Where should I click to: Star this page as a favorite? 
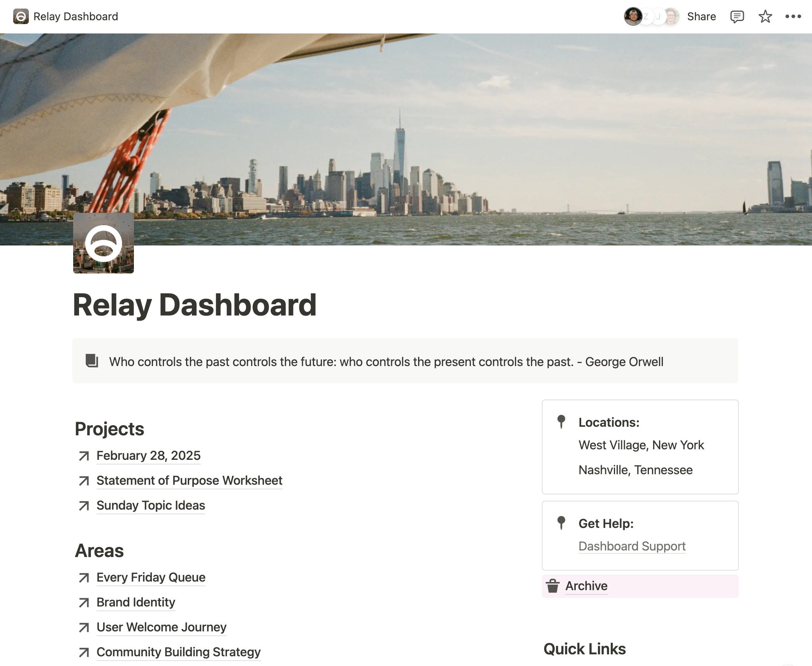click(765, 16)
